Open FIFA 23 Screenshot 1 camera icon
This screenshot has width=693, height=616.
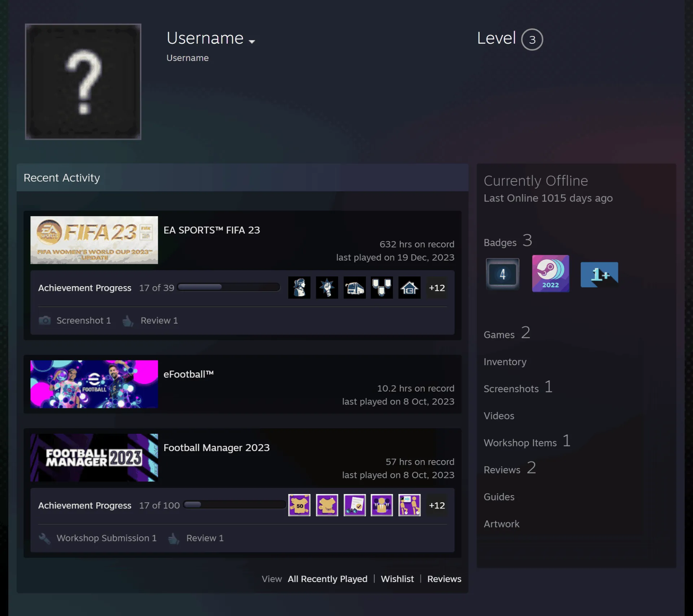click(45, 320)
